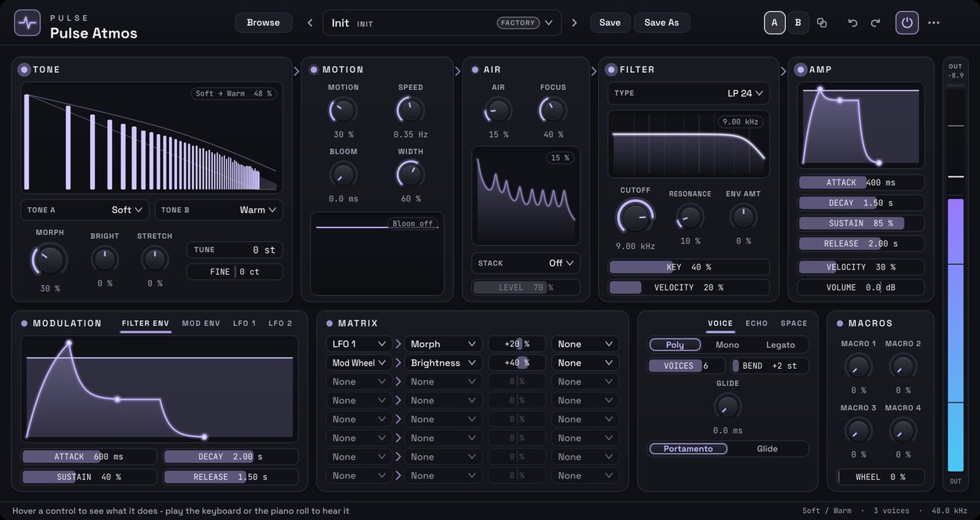Click the Air Focus knob

[553, 110]
